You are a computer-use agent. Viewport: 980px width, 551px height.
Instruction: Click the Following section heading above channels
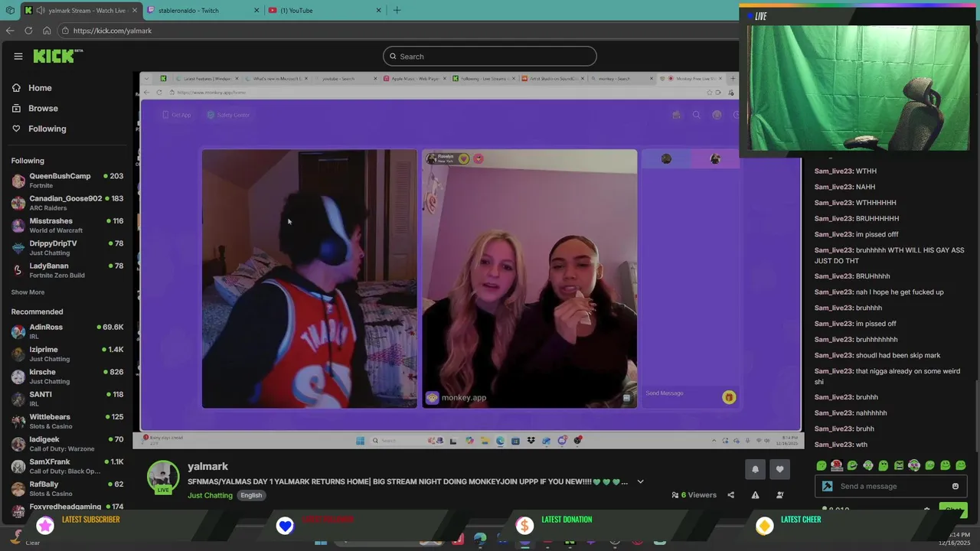click(28, 161)
